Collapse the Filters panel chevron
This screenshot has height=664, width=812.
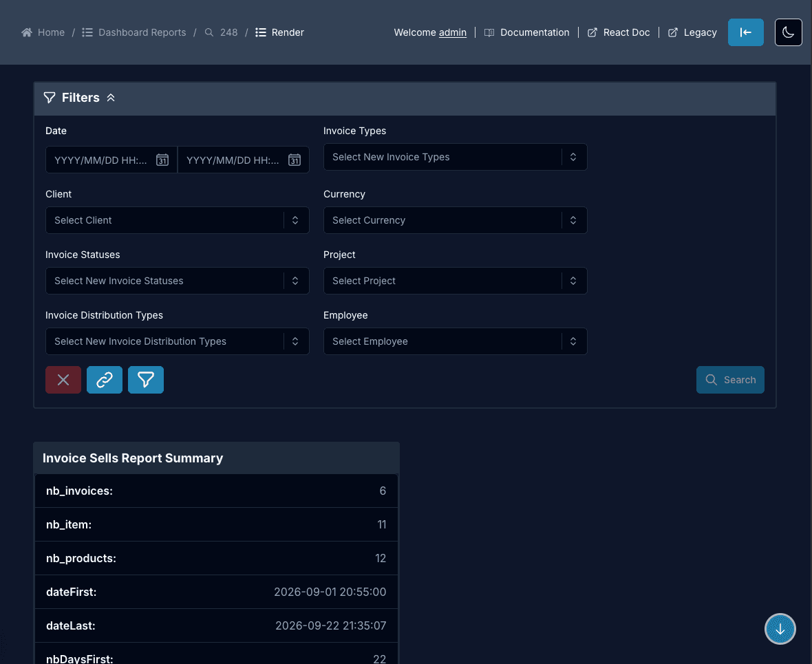pos(111,98)
